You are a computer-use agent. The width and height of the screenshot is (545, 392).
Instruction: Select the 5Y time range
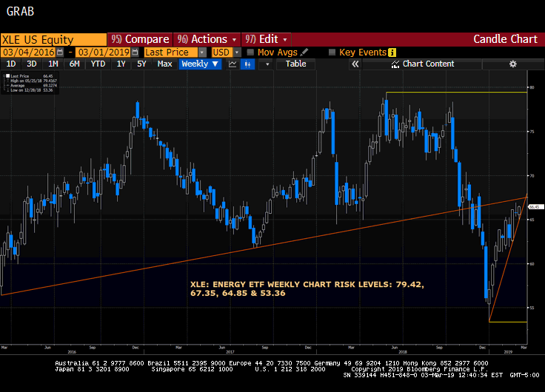[141, 64]
